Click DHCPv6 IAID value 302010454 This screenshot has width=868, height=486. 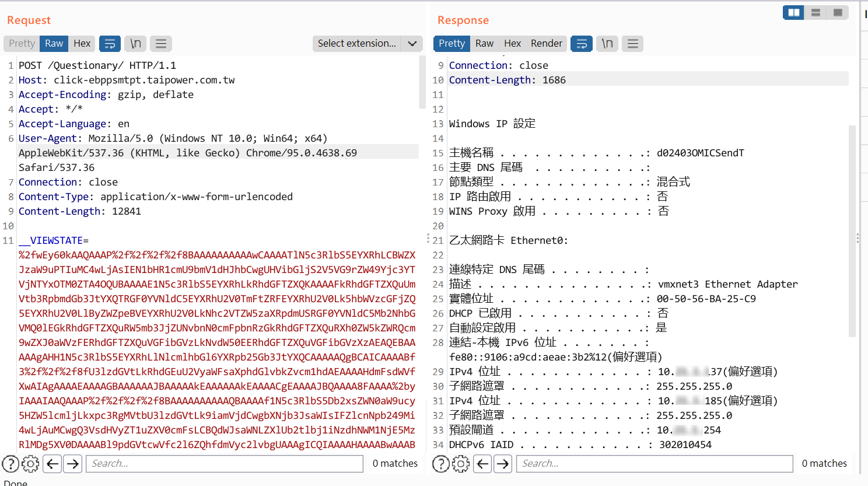[685, 445]
